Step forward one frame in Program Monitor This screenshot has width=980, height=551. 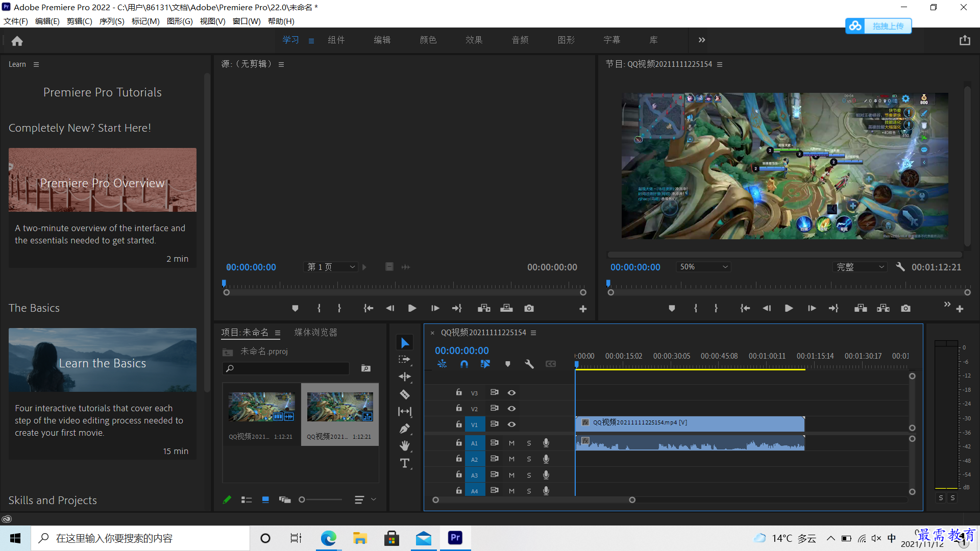tap(812, 308)
